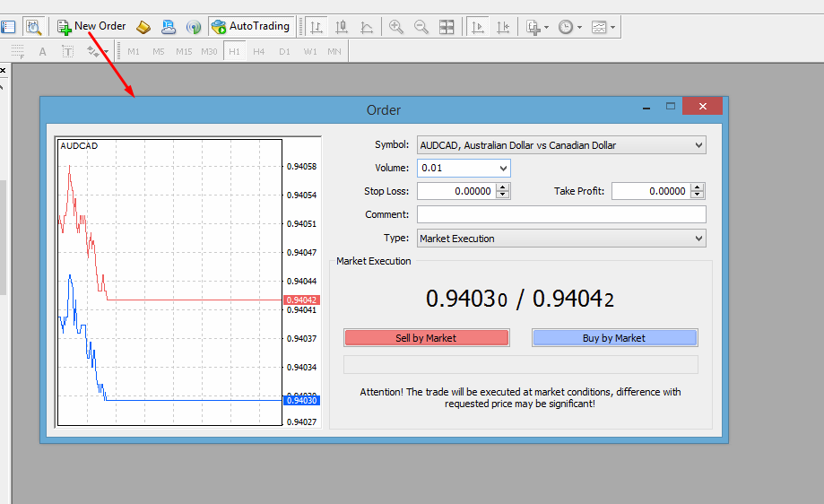The height and width of the screenshot is (504, 824).
Task: Expand the Type Market Execution dropdown
Action: coord(561,239)
